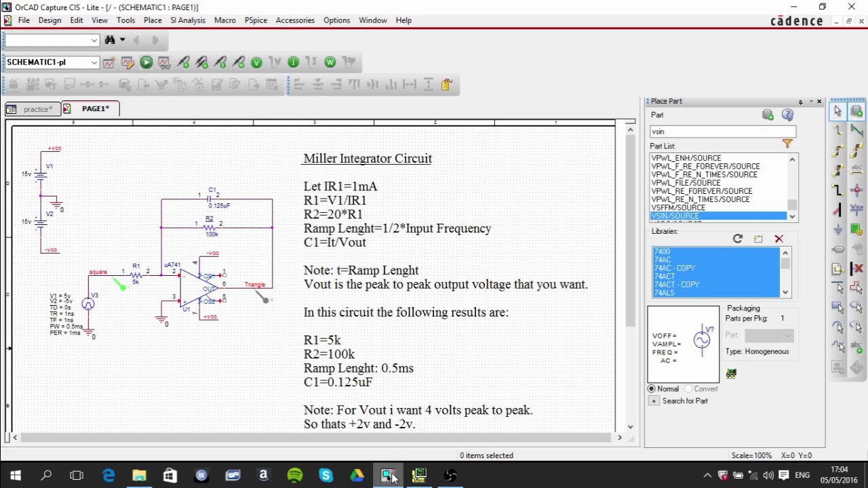Open Edit Simulation Profile settings icon
868x488 pixels.
point(127,62)
